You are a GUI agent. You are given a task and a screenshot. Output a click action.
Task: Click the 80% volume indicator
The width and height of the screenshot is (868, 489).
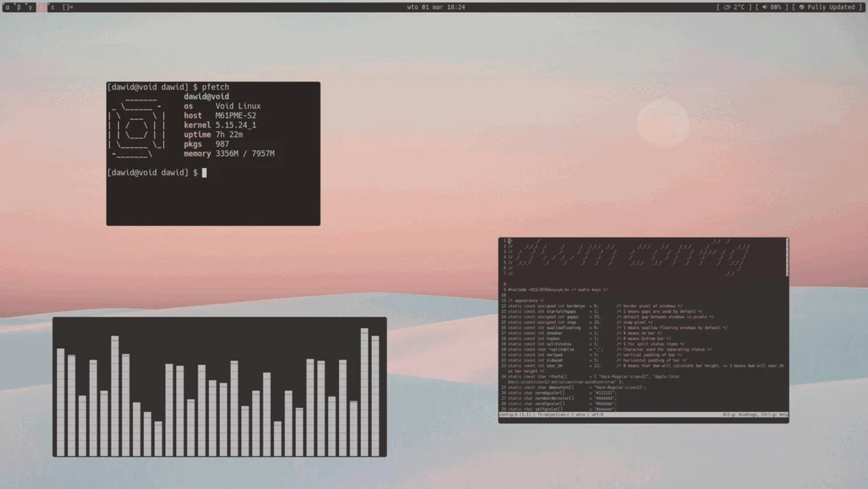click(778, 7)
